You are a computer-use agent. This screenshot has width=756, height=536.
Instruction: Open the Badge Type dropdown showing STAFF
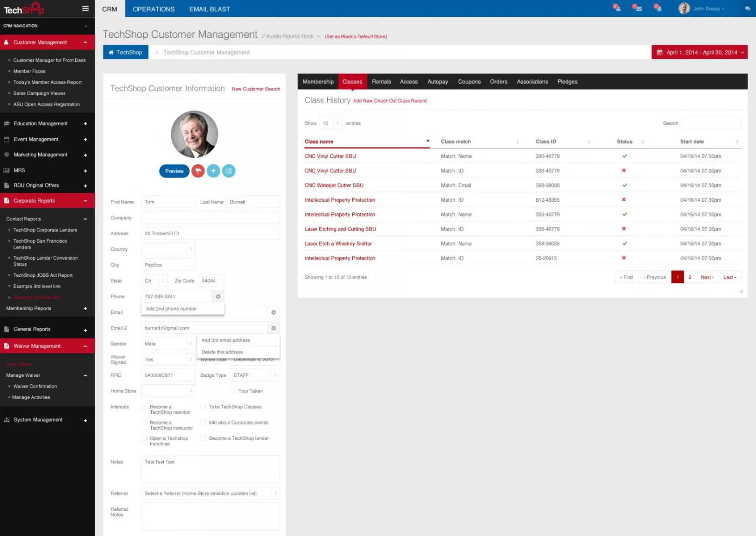point(255,375)
